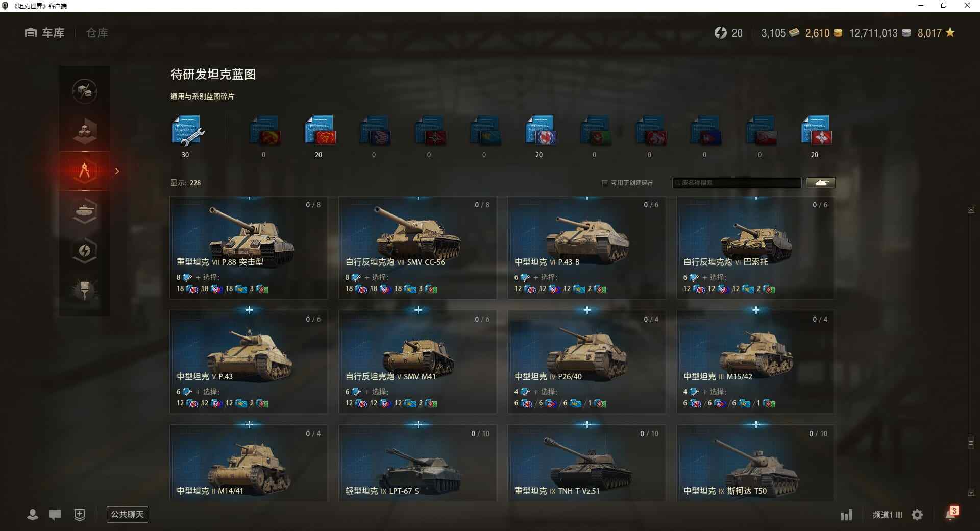
Task: Toggle 可用于创建碎片 checkbox
Action: (x=605, y=183)
